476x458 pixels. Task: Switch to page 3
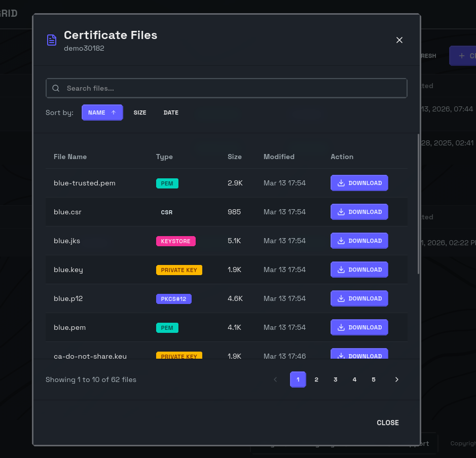(x=336, y=379)
